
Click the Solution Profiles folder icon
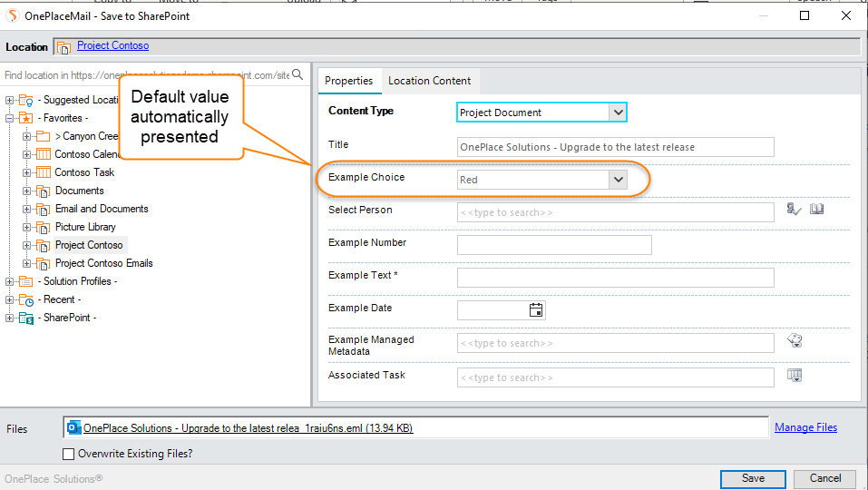click(x=25, y=281)
